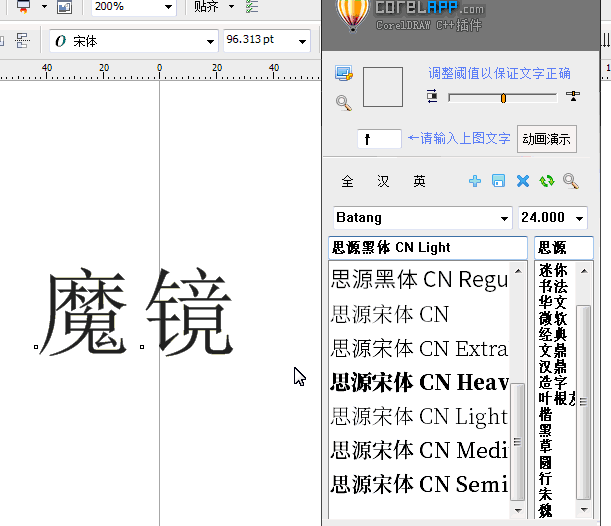The width and height of the screenshot is (611, 526).
Task: Click the character input field
Action: click(379, 139)
